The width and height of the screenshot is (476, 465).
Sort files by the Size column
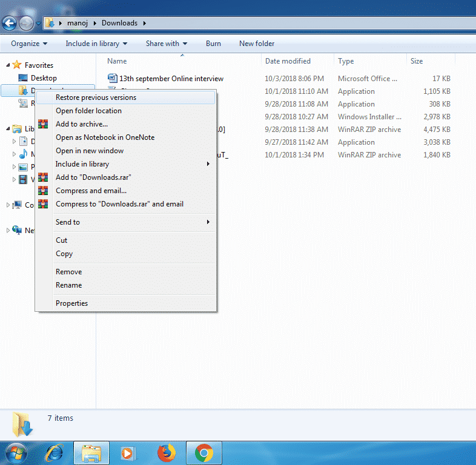(417, 61)
